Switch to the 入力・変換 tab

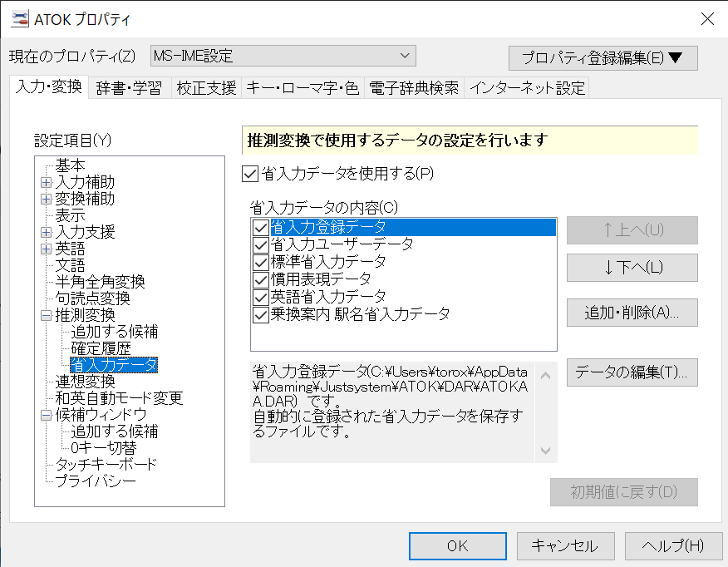pos(49,86)
